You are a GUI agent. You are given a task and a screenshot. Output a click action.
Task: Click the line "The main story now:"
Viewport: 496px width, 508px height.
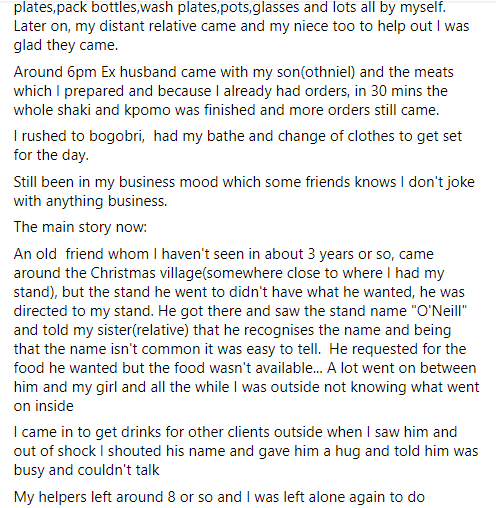pos(80,227)
